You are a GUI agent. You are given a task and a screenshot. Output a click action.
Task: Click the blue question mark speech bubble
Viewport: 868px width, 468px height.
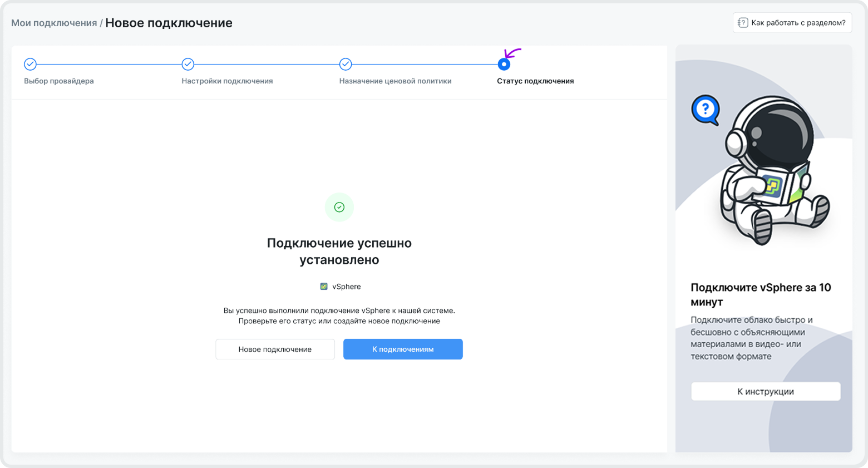click(705, 109)
